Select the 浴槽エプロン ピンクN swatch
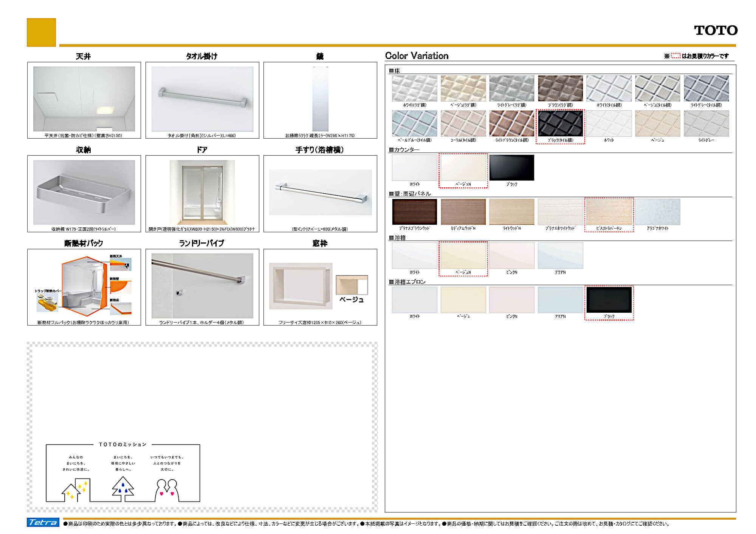The image size is (756, 534). [512, 300]
